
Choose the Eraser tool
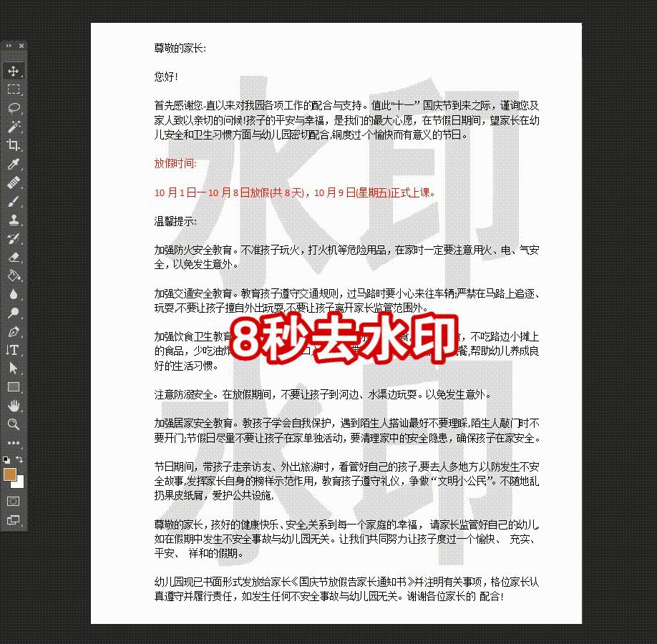[13, 258]
